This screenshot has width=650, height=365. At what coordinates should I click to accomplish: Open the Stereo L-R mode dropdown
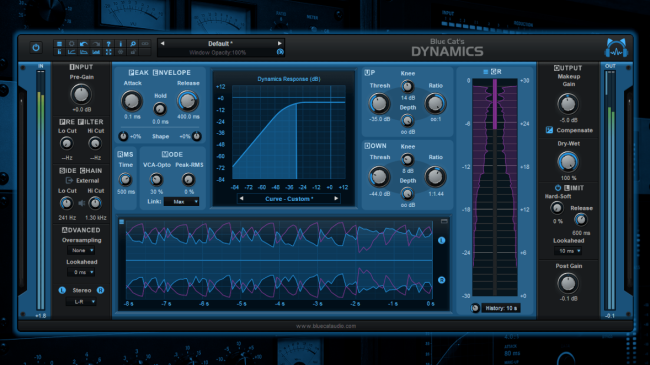81,302
